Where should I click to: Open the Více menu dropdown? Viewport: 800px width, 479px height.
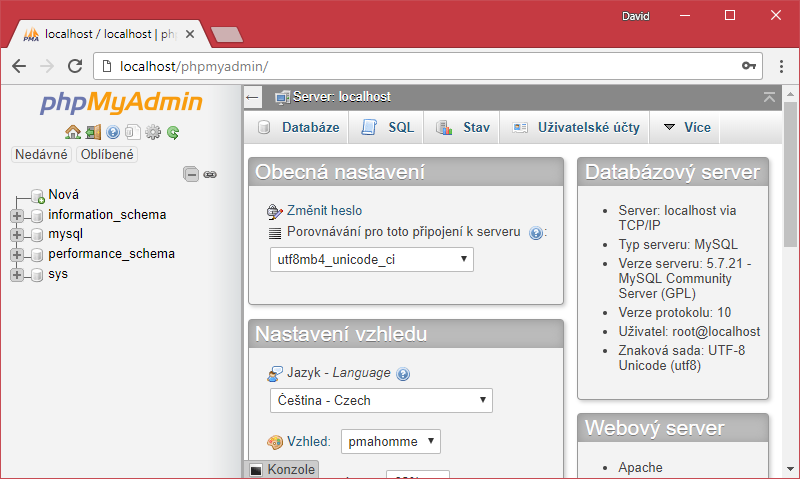click(x=687, y=128)
